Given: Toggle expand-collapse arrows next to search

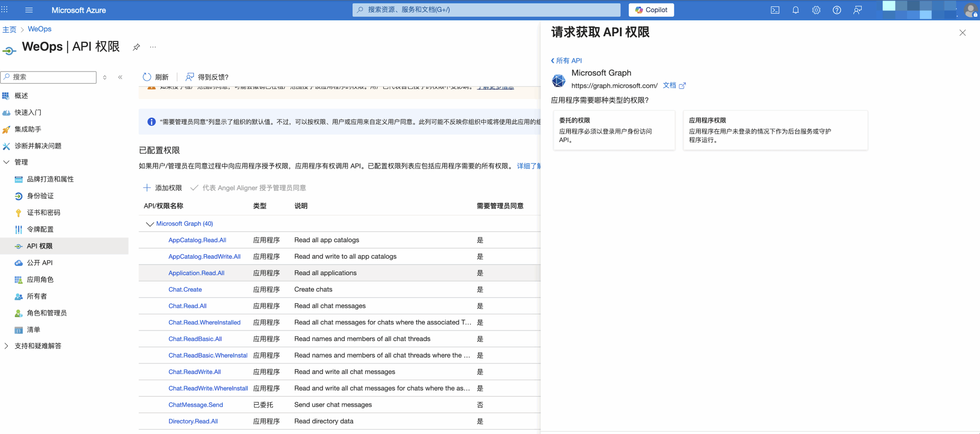Looking at the screenshot, I should click(105, 77).
